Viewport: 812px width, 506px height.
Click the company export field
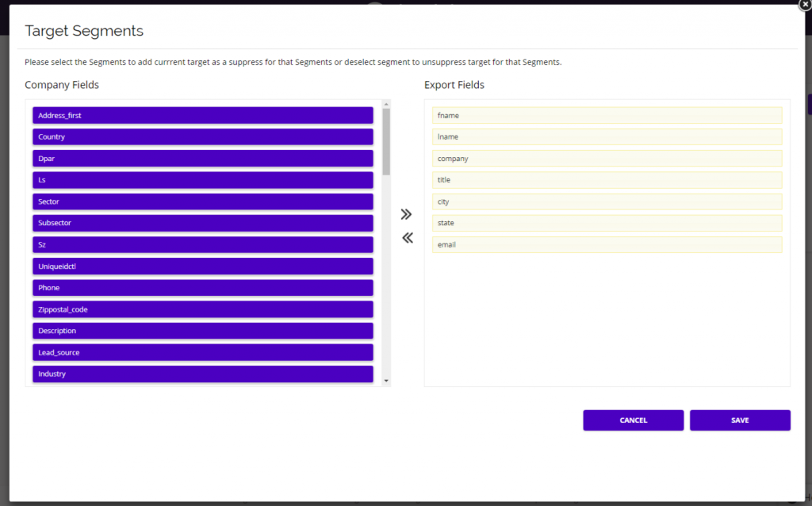[607, 158]
